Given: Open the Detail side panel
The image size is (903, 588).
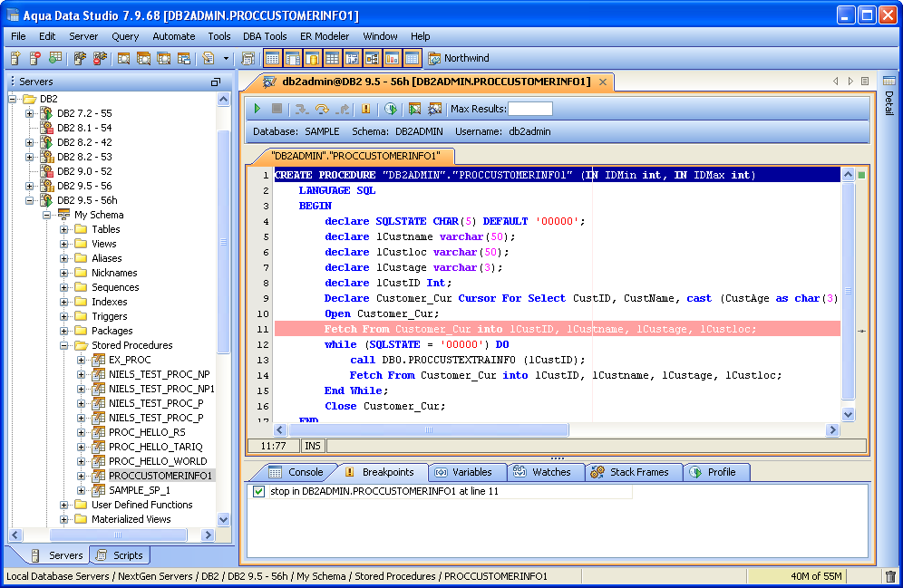Looking at the screenshot, I should [888, 100].
